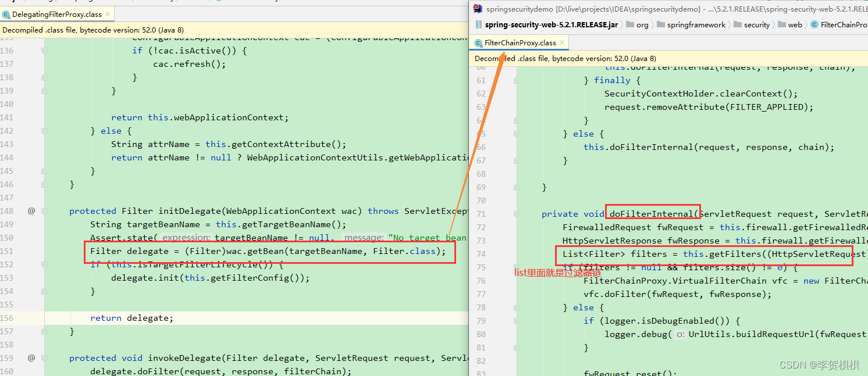Viewport: 868px width, 376px height.
Task: Click the @ gutter icon on line 148
Action: point(31,211)
